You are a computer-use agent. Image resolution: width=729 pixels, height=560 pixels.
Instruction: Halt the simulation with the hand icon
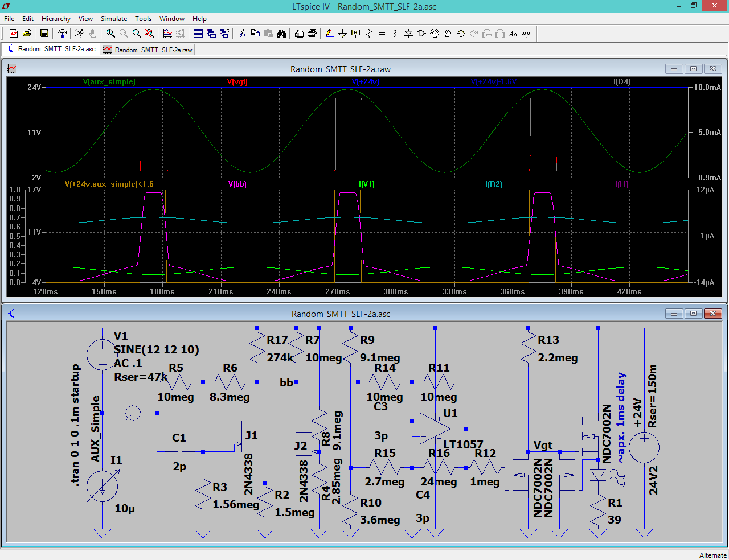(x=93, y=34)
